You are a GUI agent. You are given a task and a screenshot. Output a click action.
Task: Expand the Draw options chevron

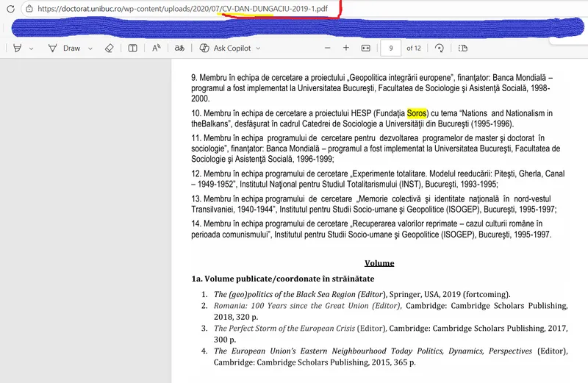pos(90,49)
